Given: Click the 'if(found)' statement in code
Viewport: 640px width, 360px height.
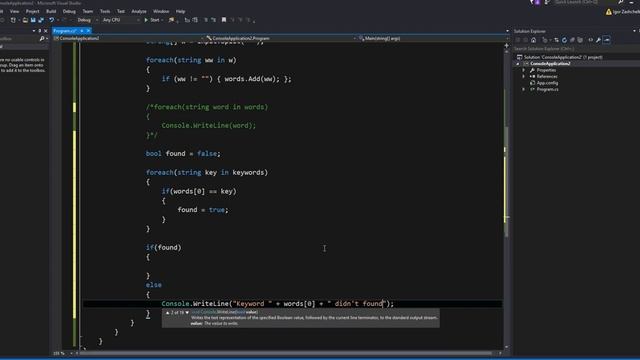Looking at the screenshot, I should pyautogui.click(x=163, y=247).
